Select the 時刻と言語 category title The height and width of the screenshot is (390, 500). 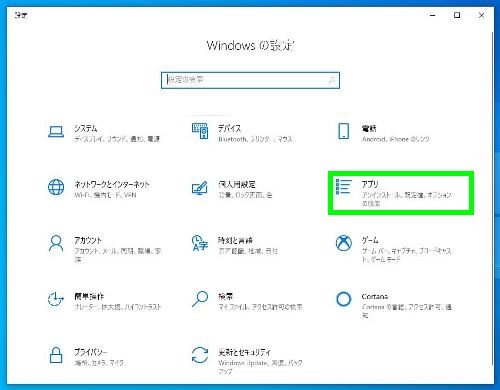click(235, 240)
